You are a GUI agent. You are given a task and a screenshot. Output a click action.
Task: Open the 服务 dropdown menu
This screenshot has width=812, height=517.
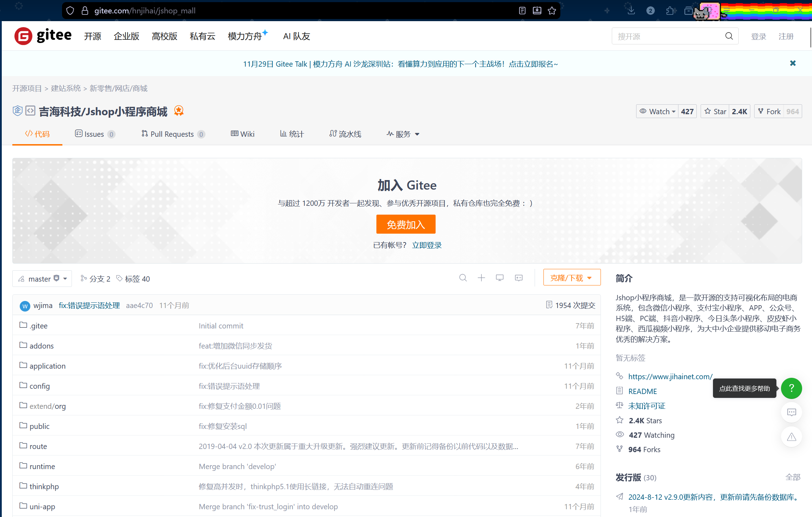402,134
